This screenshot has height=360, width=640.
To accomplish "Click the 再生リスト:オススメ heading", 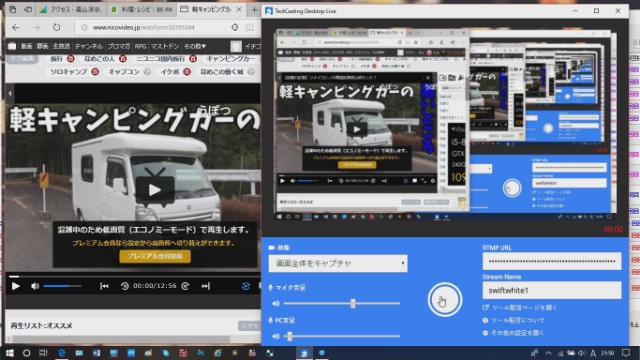I will coord(41,326).
